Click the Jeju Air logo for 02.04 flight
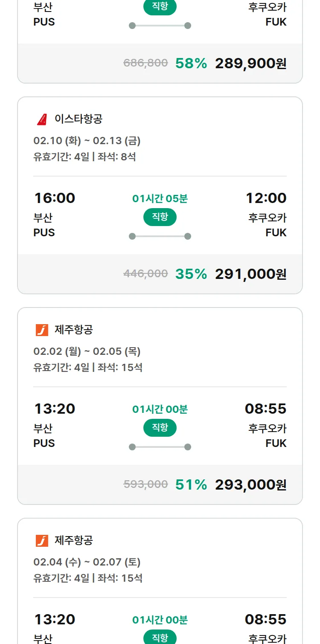320x644 pixels. [42, 540]
